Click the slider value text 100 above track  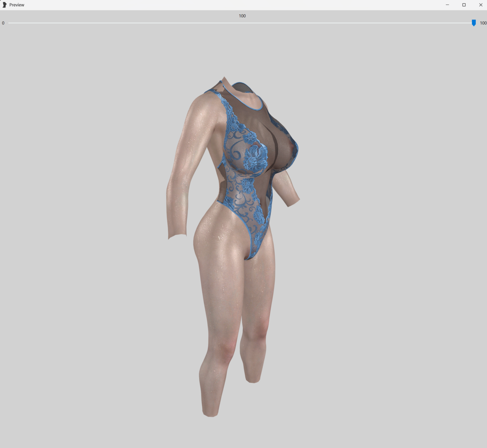click(242, 16)
